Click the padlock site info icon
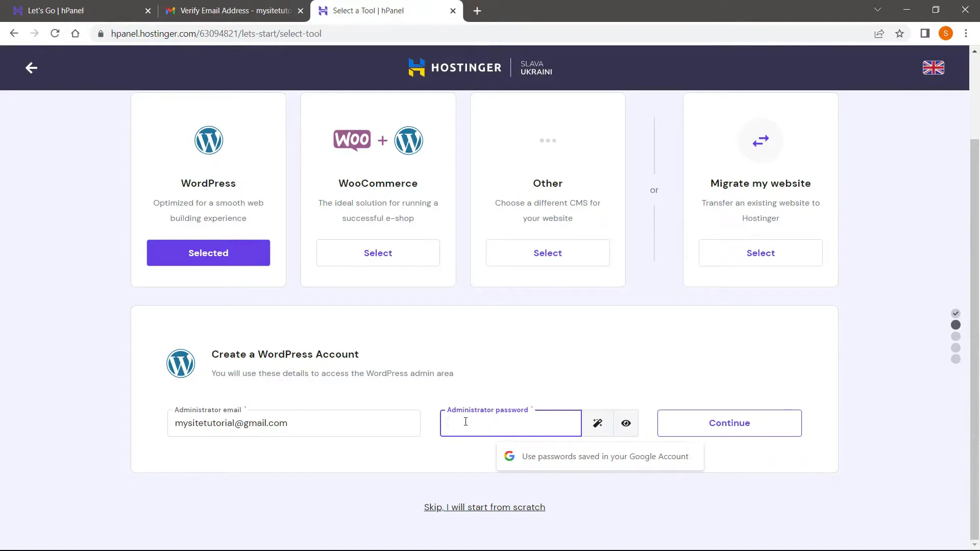The height and width of the screenshot is (551, 980). click(101, 34)
